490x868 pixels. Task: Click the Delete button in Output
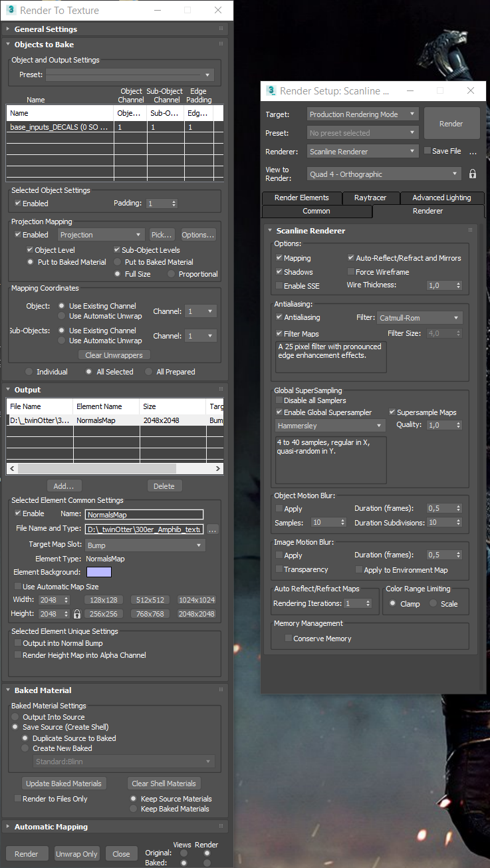(164, 486)
